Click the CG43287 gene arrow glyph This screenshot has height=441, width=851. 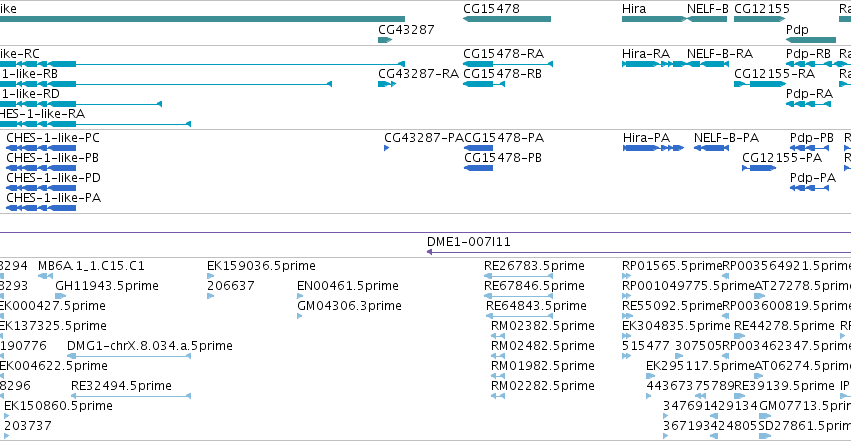pyautogui.click(x=385, y=40)
